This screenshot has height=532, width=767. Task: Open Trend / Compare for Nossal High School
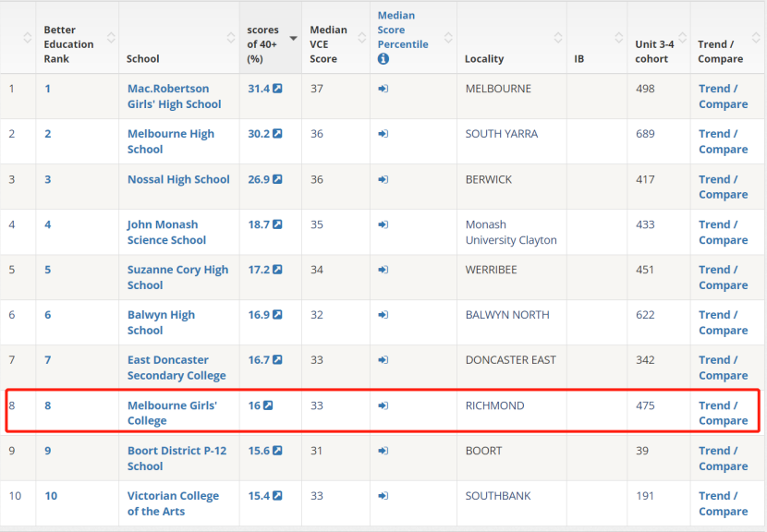723,187
